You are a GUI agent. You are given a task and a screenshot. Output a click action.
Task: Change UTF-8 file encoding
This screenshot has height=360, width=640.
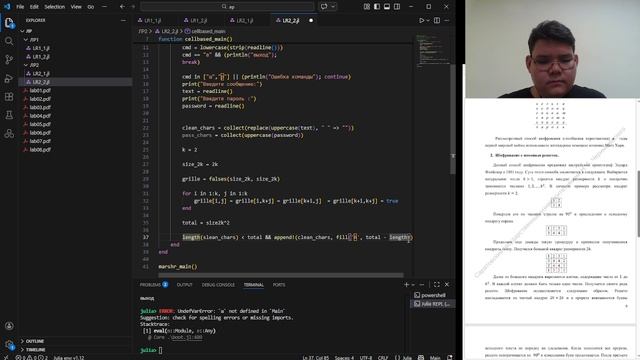(x=366, y=358)
